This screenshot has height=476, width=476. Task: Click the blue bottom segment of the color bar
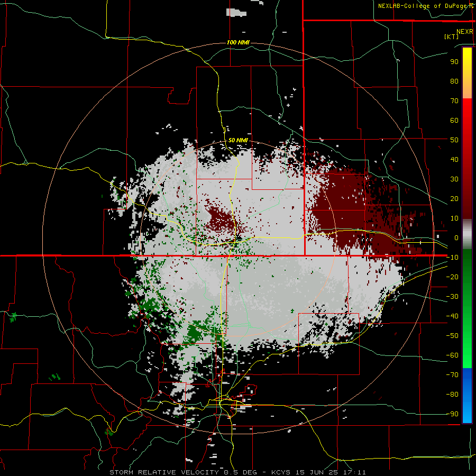click(x=467, y=396)
